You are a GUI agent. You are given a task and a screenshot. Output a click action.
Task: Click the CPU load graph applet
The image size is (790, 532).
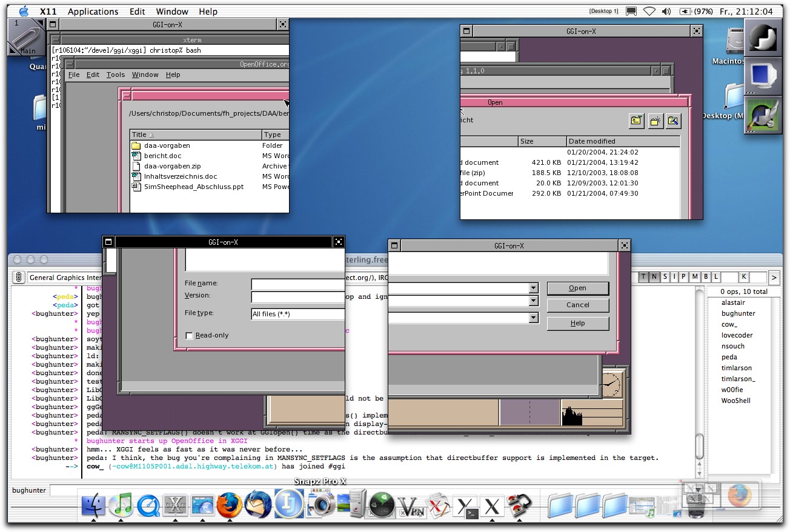[x=591, y=413]
